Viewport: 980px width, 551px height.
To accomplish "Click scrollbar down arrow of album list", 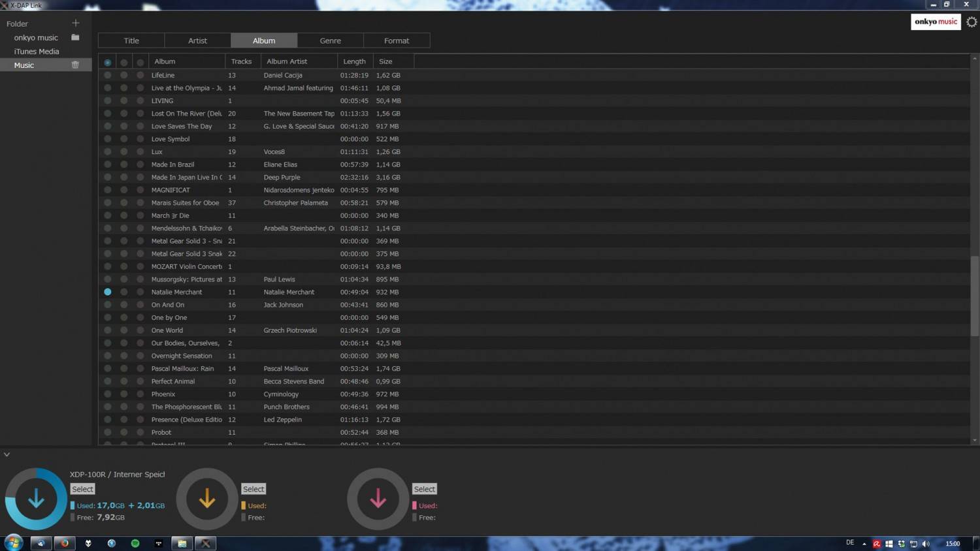I will (x=974, y=441).
